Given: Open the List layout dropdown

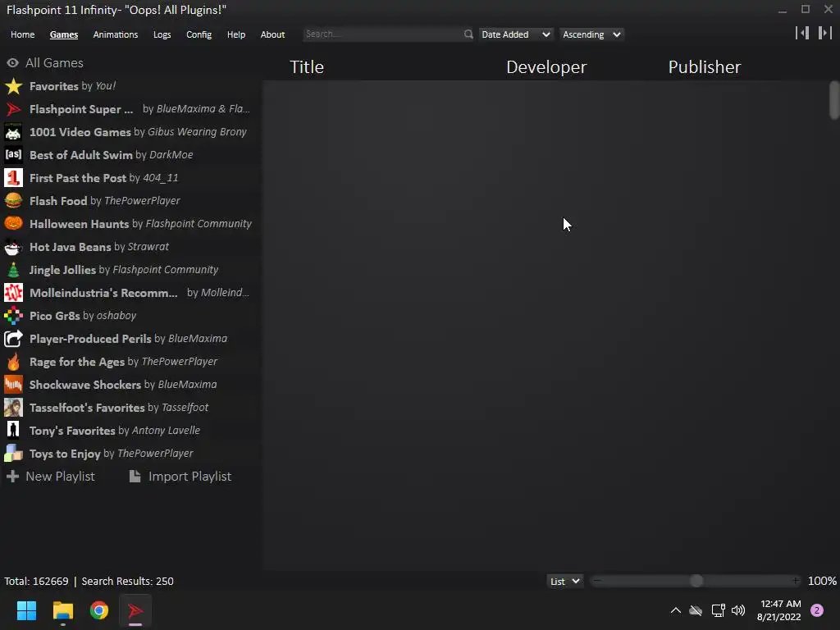Looking at the screenshot, I should click(564, 582).
